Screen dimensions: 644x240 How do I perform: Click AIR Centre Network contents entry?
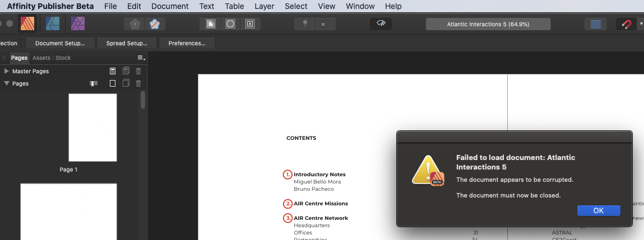[321, 218]
